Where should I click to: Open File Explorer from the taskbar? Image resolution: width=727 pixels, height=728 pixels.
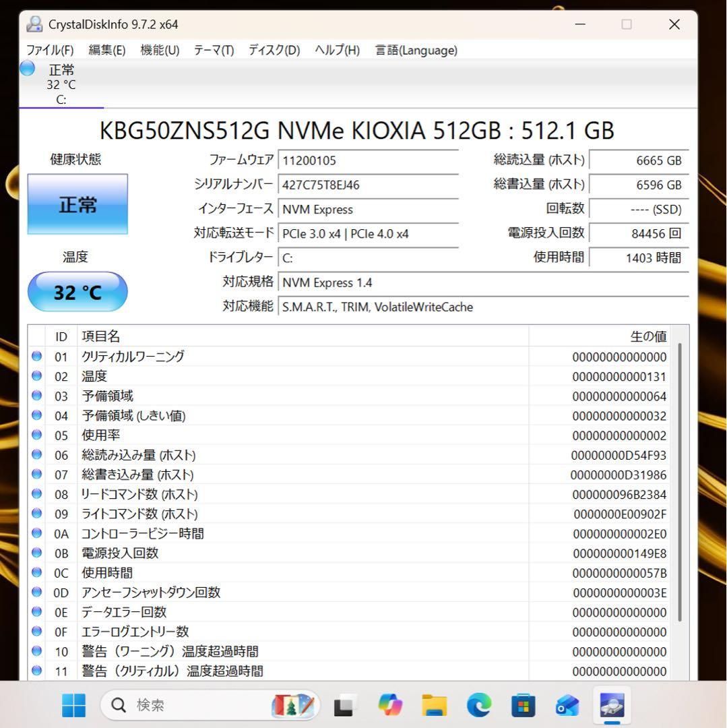435,705
